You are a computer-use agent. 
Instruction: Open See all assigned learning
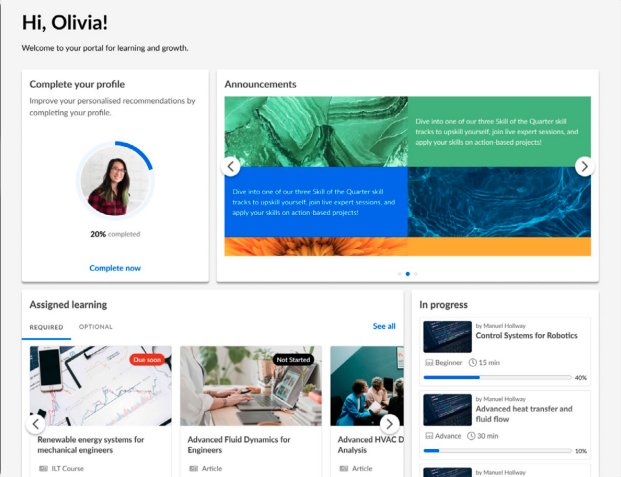384,326
